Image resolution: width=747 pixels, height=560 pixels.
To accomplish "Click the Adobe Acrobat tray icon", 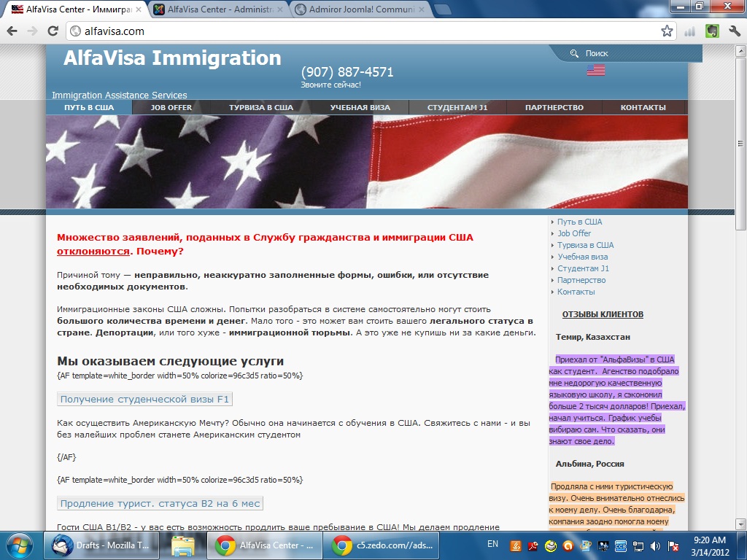I will point(533,546).
